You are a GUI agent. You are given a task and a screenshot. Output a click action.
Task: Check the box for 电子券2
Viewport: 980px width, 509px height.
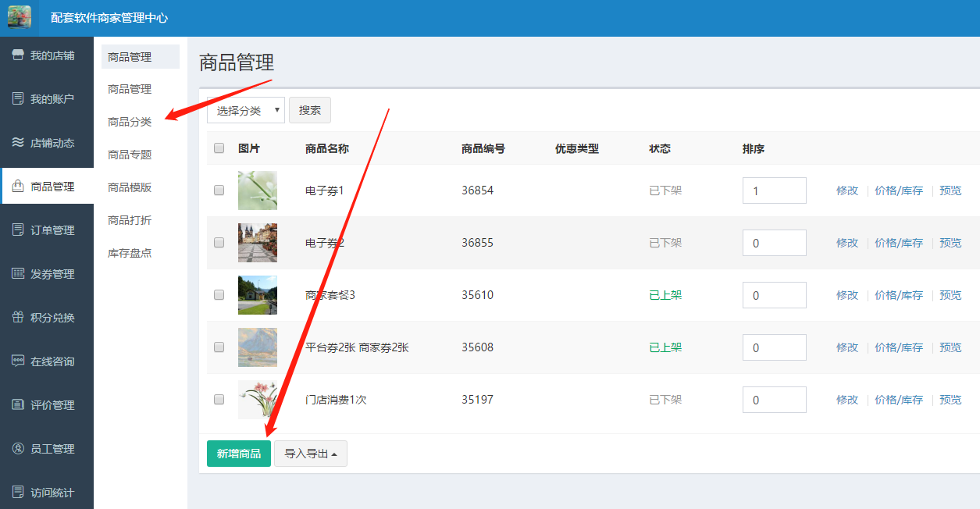pyautogui.click(x=219, y=243)
